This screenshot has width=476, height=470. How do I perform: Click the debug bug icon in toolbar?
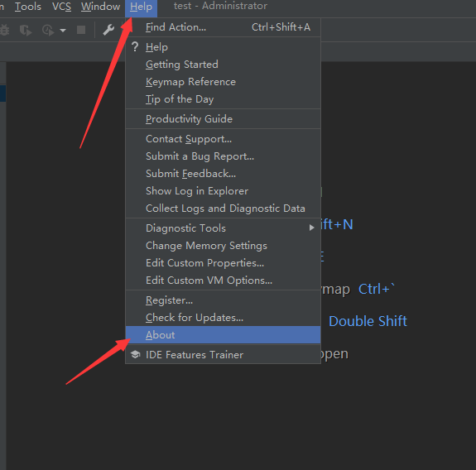pos(5,30)
